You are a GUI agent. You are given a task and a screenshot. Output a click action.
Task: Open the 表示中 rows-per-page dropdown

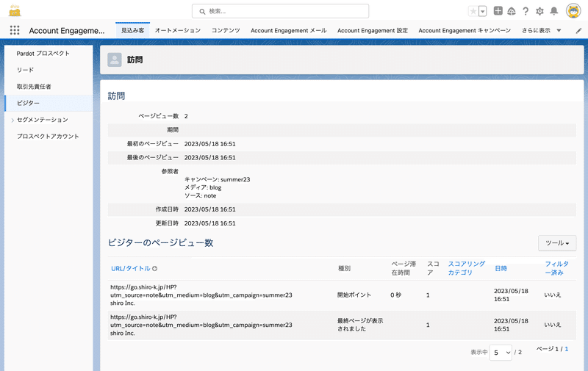[501, 353]
